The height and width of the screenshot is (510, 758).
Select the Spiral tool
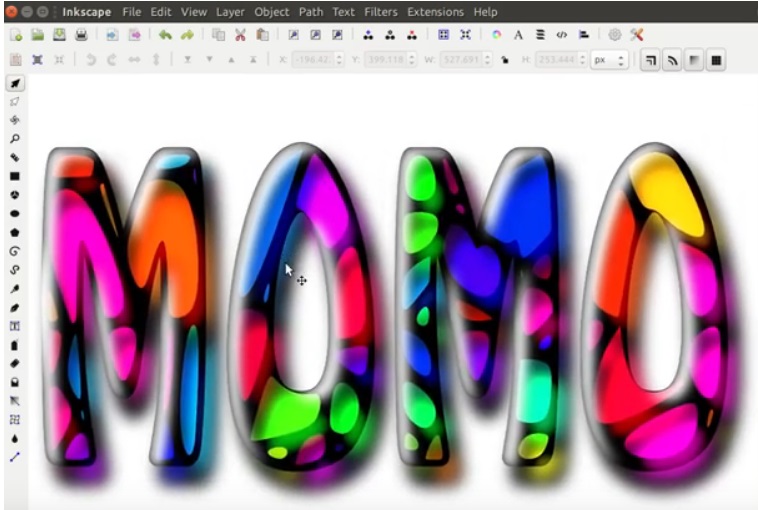15,251
